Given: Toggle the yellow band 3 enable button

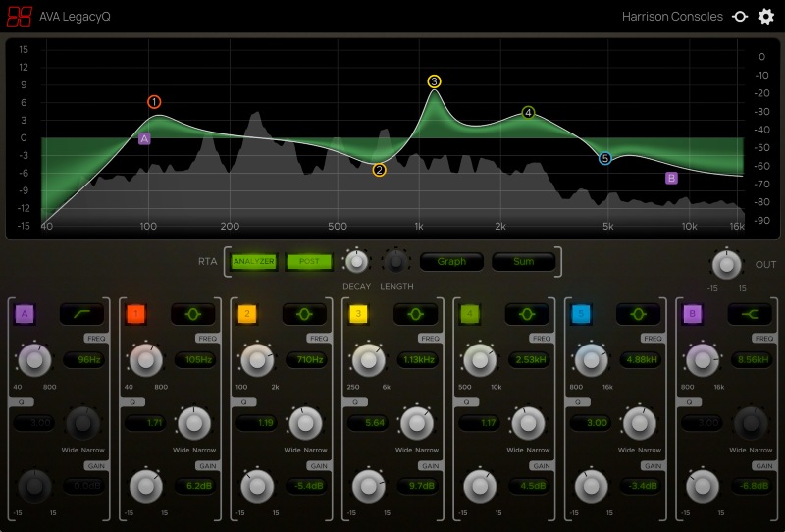Looking at the screenshot, I should 359,314.
